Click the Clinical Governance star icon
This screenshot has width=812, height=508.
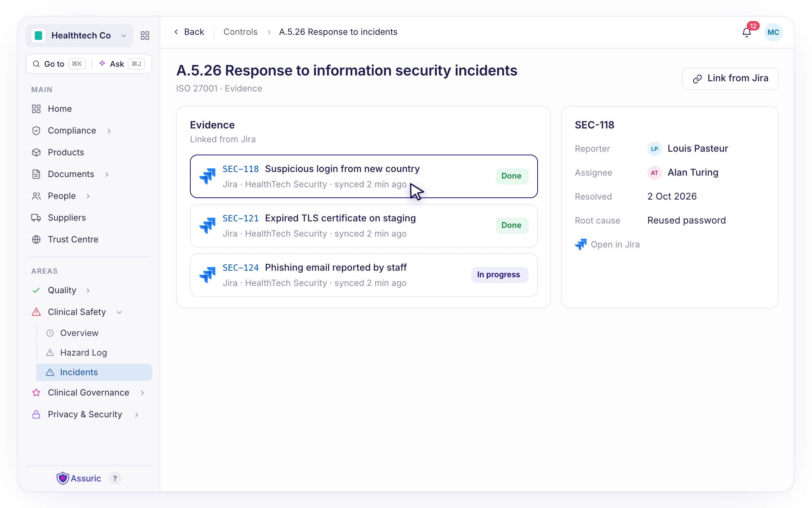coord(36,393)
